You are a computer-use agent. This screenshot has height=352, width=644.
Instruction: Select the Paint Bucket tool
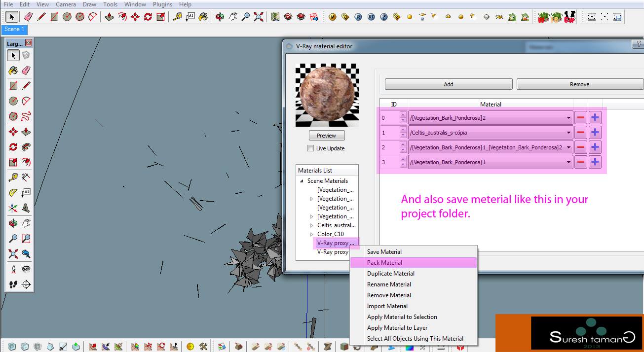pos(12,70)
